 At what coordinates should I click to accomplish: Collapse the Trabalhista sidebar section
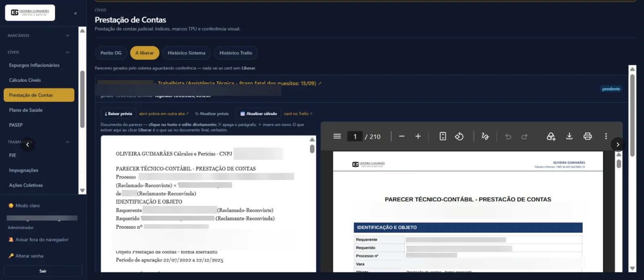point(38,142)
